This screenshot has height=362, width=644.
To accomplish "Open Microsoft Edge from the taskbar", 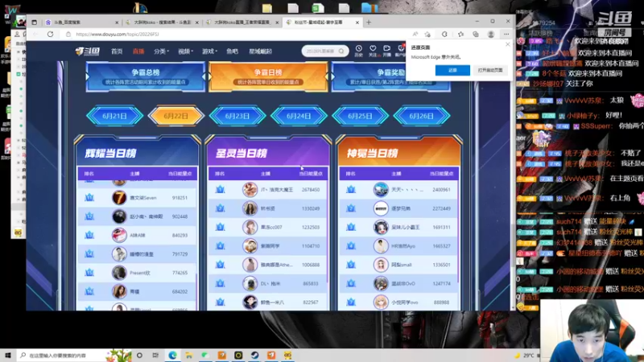I will (172, 356).
